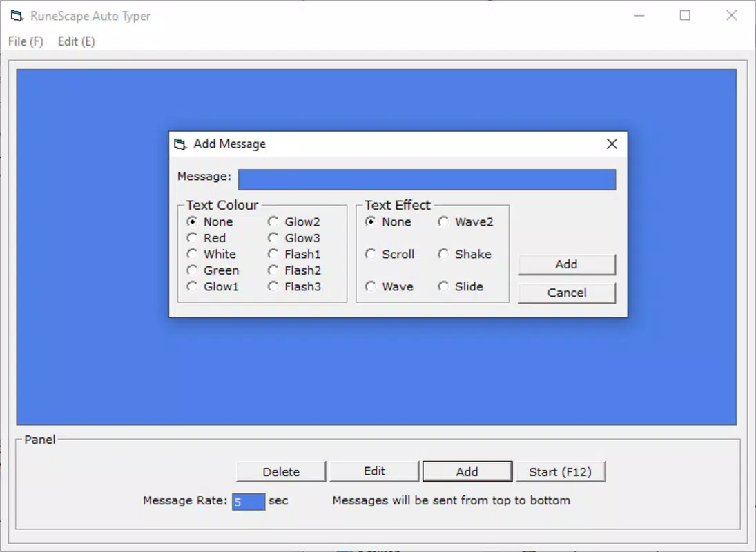The height and width of the screenshot is (552, 756).
Task: Click the Add Message dialog title icon
Action: pos(180,144)
